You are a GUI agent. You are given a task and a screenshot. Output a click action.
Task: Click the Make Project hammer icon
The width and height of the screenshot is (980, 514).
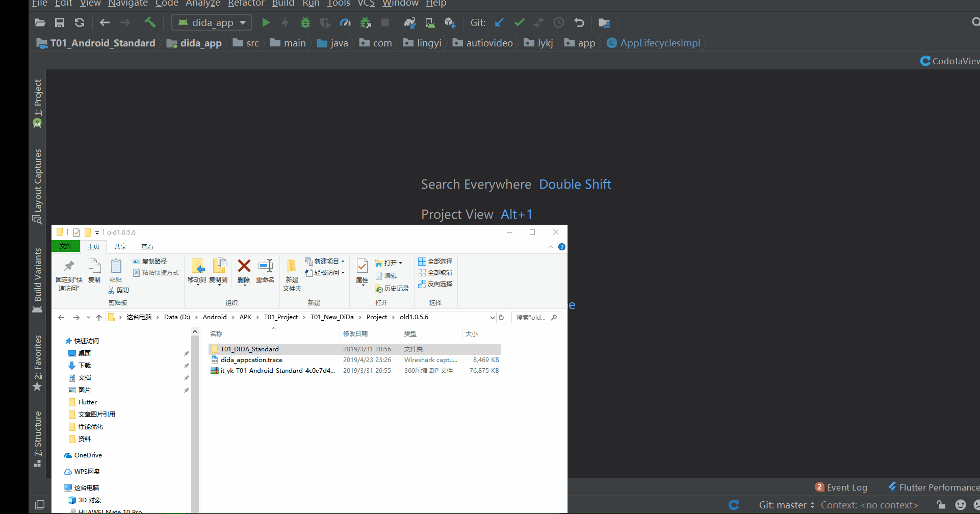point(150,22)
